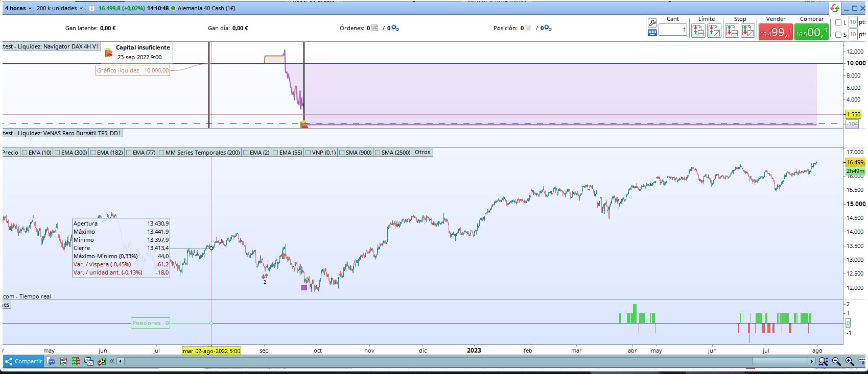Open the last dropdown arrow in bottom toolbar
Screen dimensions: 868x374
click(862, 361)
